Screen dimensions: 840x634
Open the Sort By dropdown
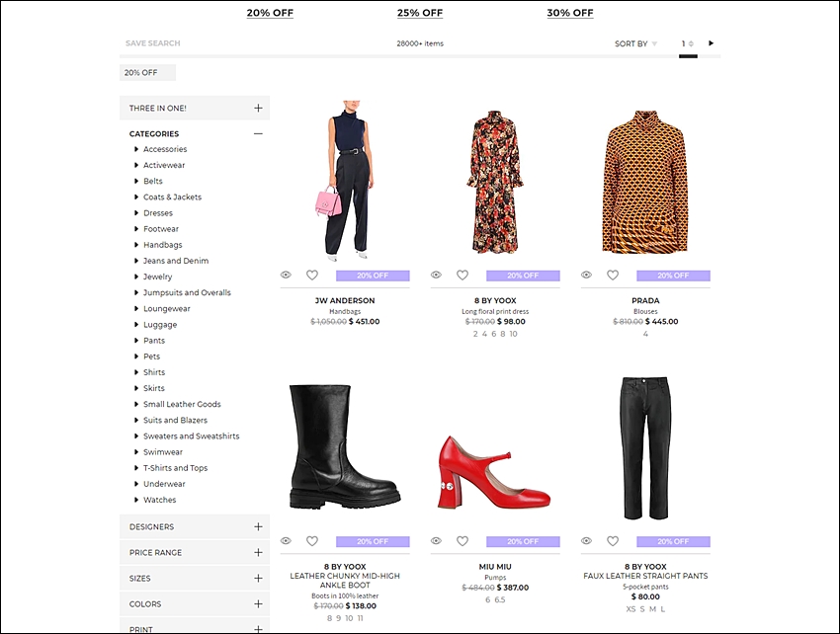click(x=635, y=43)
